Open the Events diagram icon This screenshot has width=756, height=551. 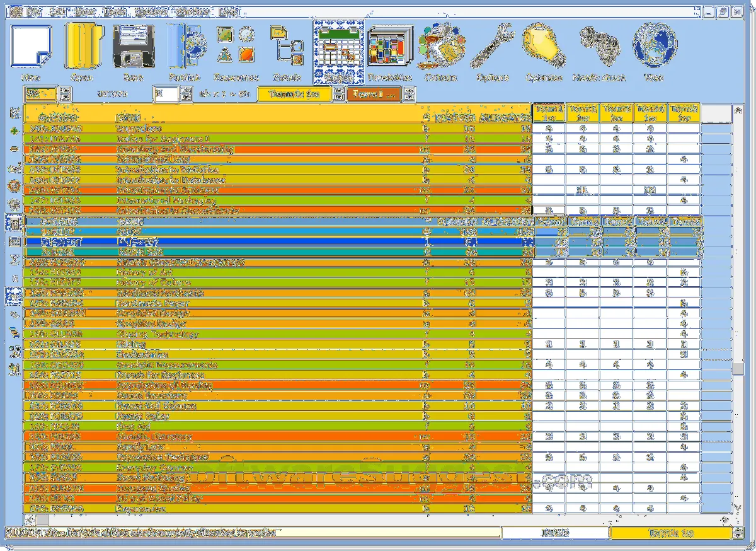tap(287, 44)
